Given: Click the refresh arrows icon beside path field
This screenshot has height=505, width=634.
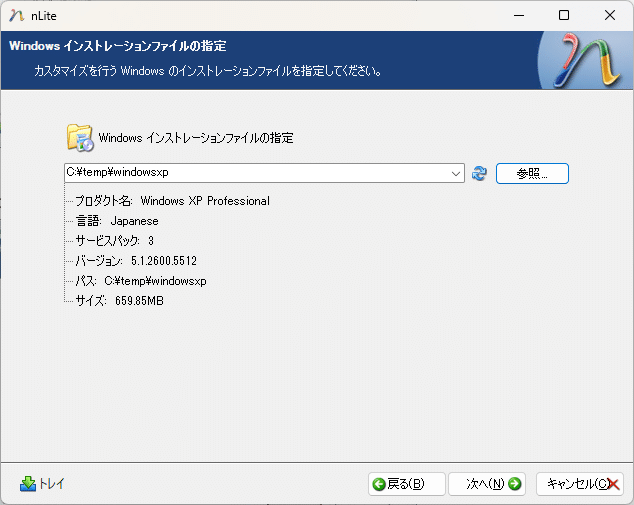Looking at the screenshot, I should (x=480, y=173).
